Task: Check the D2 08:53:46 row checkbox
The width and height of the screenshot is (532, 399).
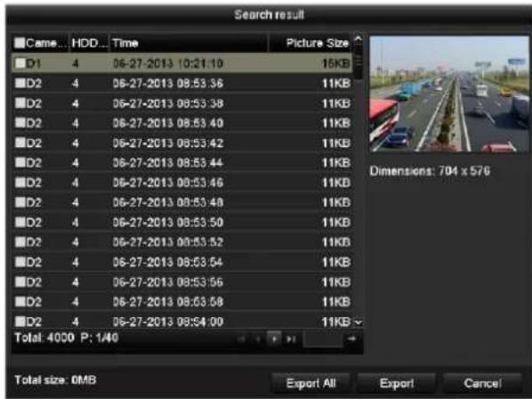Action: pos(20,183)
